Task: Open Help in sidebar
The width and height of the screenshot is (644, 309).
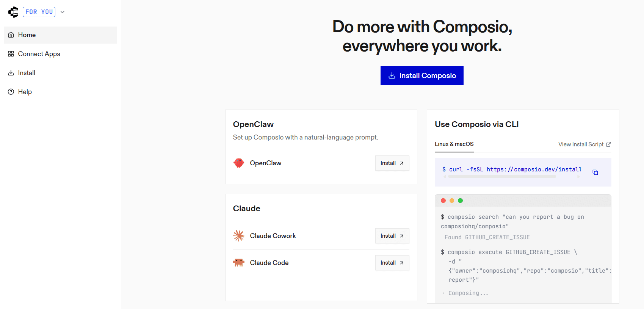Action: pyautogui.click(x=60, y=92)
